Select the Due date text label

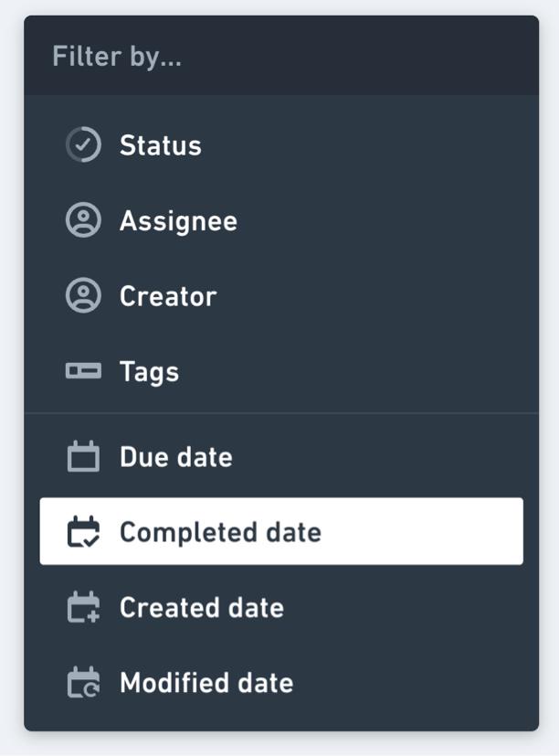tap(175, 456)
